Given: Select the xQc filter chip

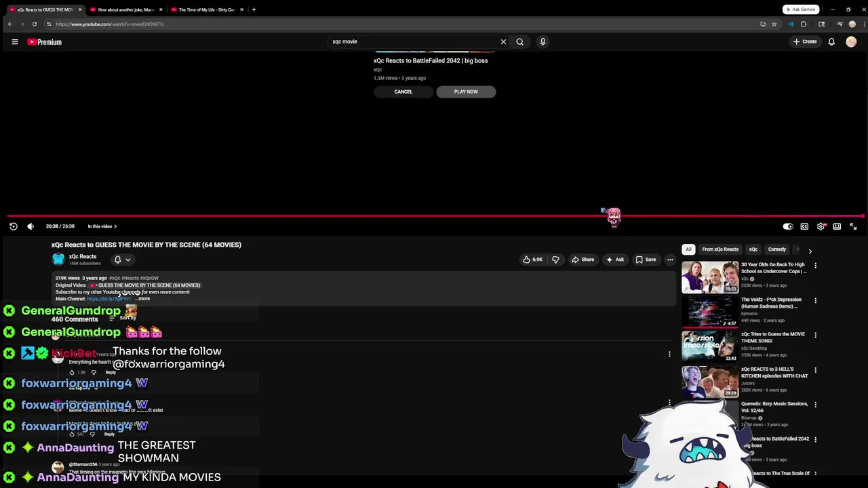Looking at the screenshot, I should pyautogui.click(x=753, y=249).
